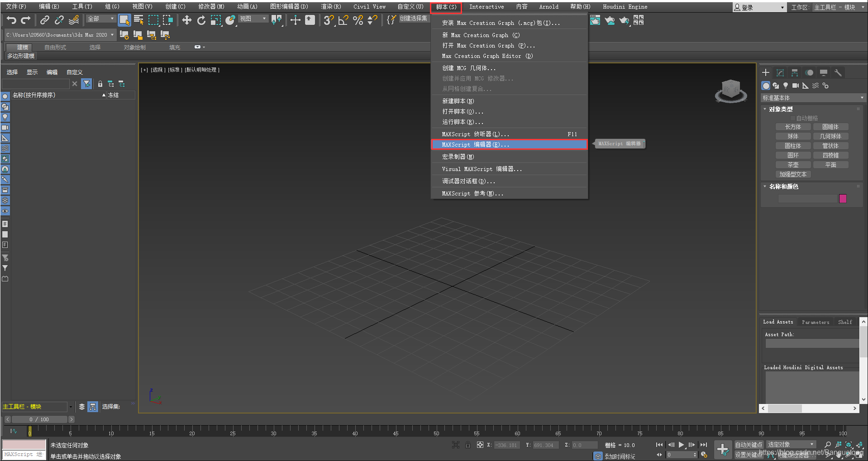
Task: Toggle 3D Snaps icon
Action: [x=329, y=20]
